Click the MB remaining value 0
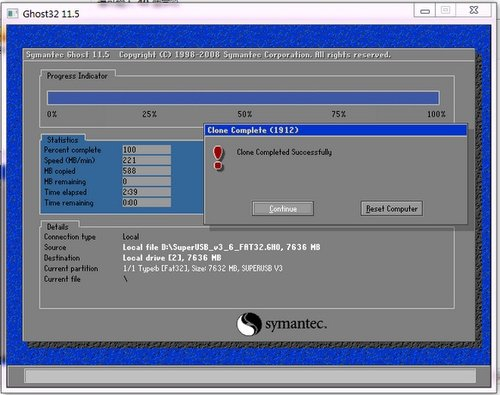500x395 pixels. (146, 181)
